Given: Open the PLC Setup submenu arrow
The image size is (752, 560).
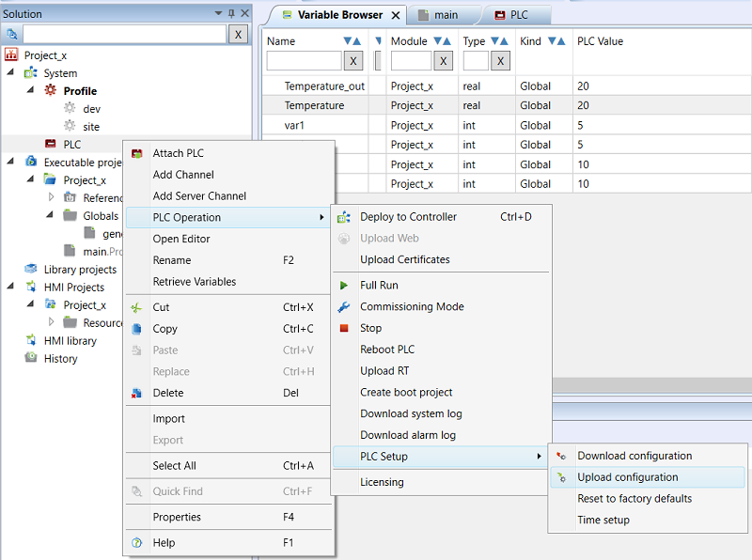Looking at the screenshot, I should tap(539, 457).
